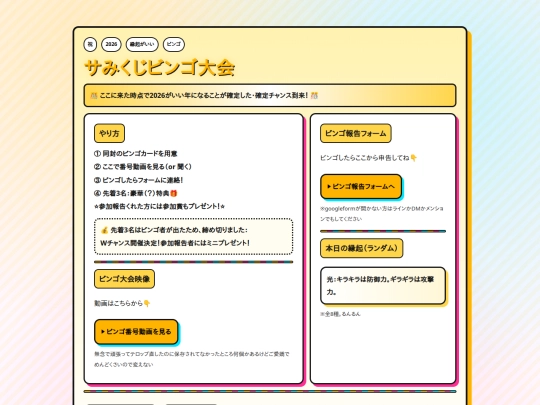
Task: Click the text ビンゴしたらここから申告してね
Action: (365, 158)
